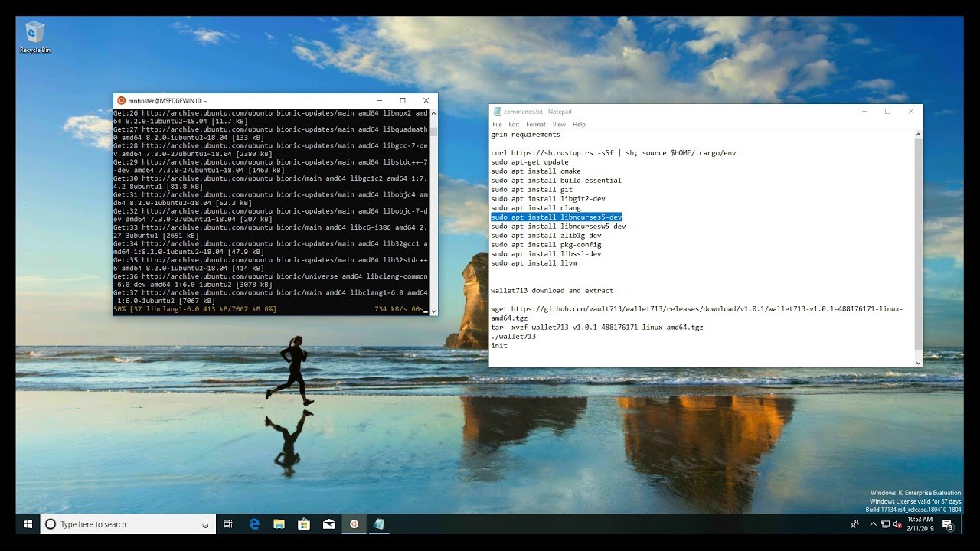Screen dimensions: 980x551
Task: Click 'wallet713 download and extract' text
Action: 552,291
